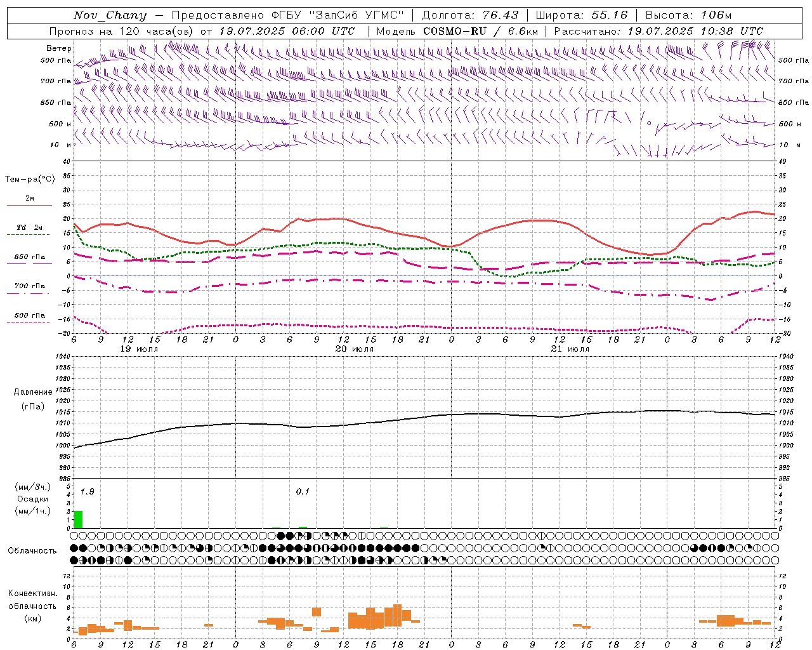Select the "Рассчитано: 19.07.2025 10:38 UTC" timestamp
This screenshot has width=812, height=650.
coord(658,31)
